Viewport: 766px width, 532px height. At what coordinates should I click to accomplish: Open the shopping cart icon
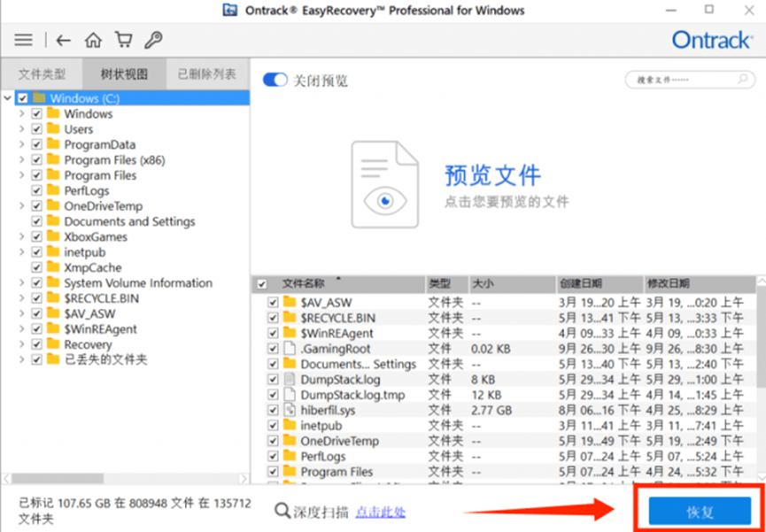(x=123, y=40)
